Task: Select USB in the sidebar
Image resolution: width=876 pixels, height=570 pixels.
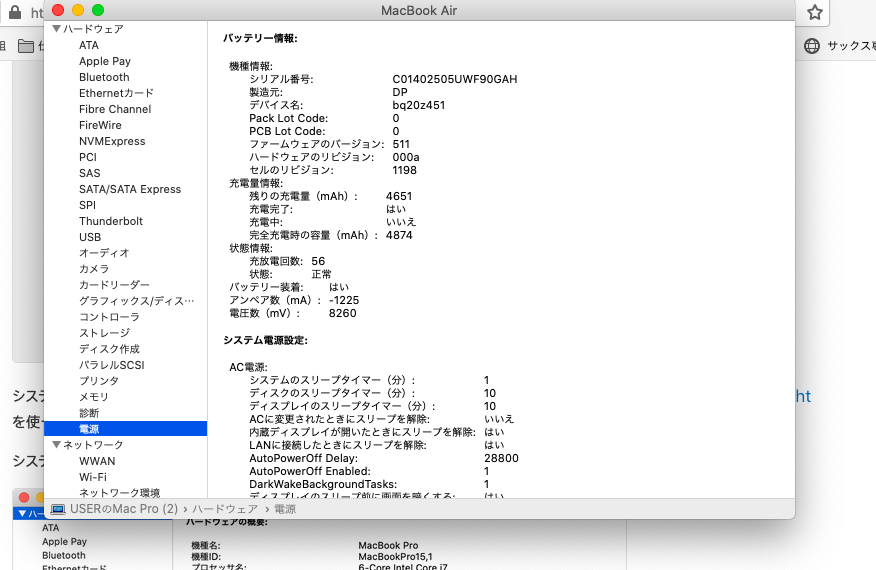Action: pos(90,237)
